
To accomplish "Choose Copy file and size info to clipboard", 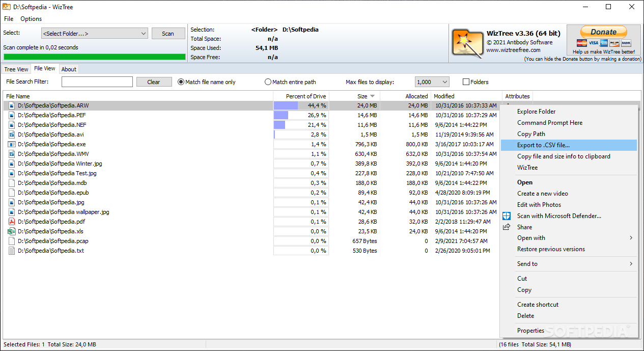I will point(569,156).
